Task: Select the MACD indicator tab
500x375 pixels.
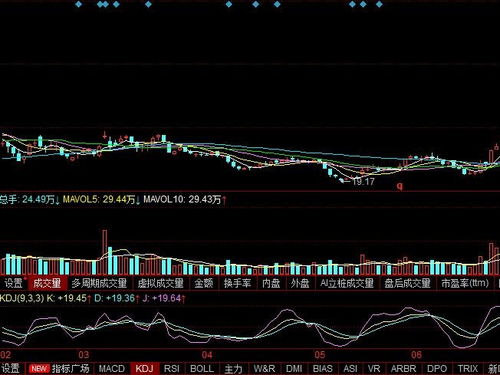Action: [112, 368]
